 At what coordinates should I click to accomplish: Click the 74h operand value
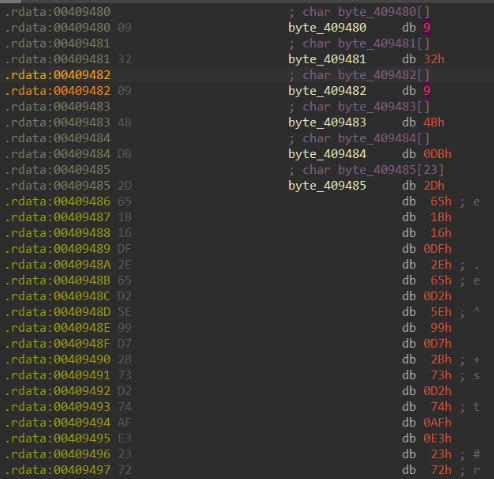(x=441, y=407)
